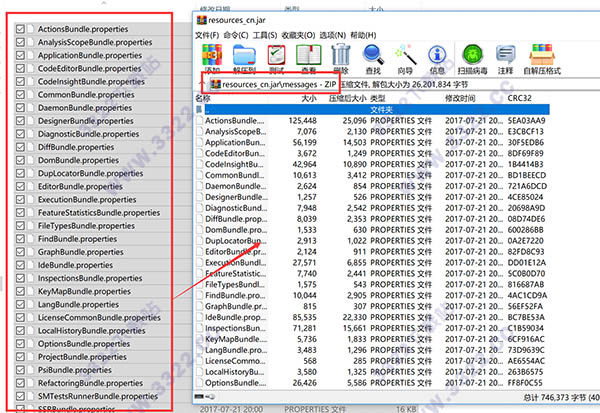Click the Add (添加) archive toolbar icon
The height and width of the screenshot is (413, 600).
pos(212,55)
